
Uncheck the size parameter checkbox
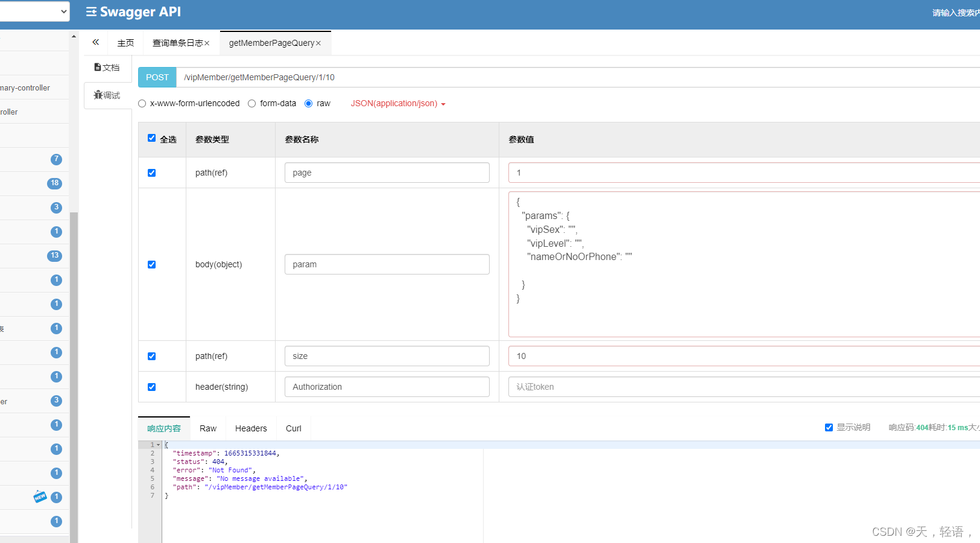coord(151,356)
